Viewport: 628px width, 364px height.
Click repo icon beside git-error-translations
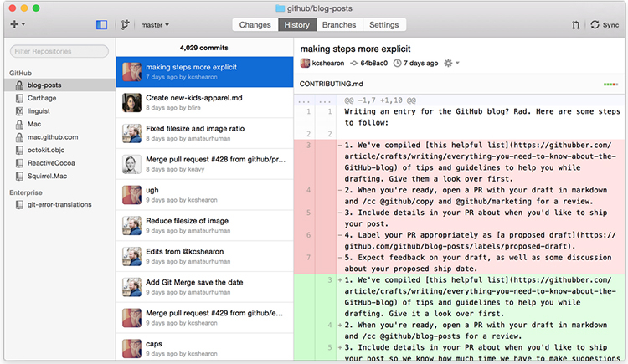19,205
